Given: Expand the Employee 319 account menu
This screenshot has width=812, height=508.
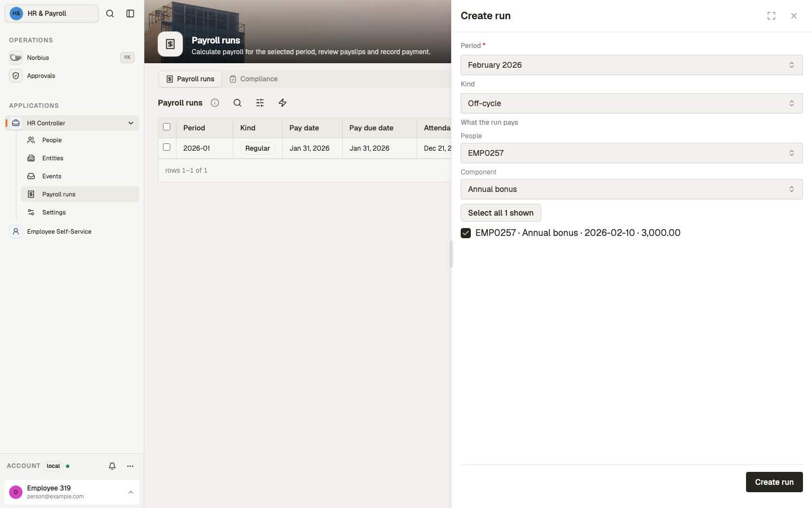Looking at the screenshot, I should pyautogui.click(x=72, y=492).
